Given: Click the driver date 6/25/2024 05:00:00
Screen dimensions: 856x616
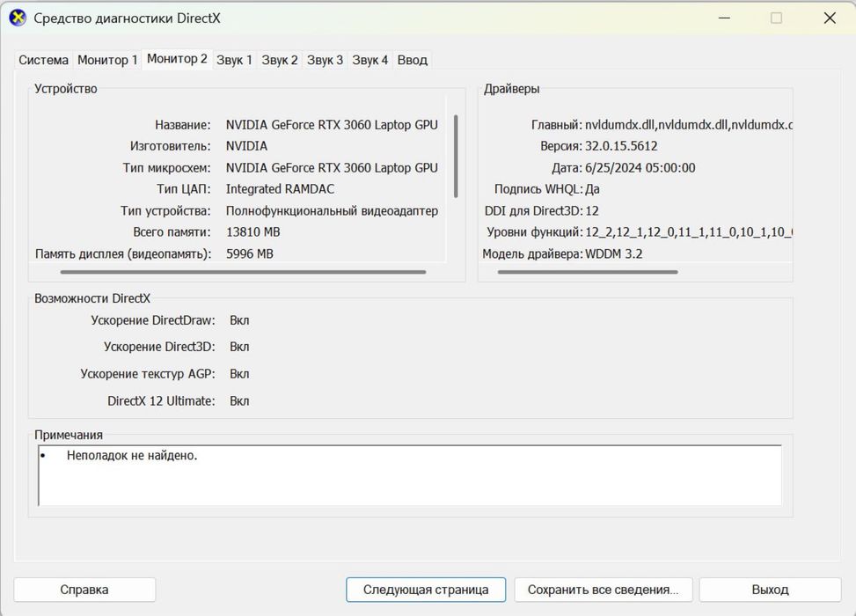Looking at the screenshot, I should click(640, 168).
